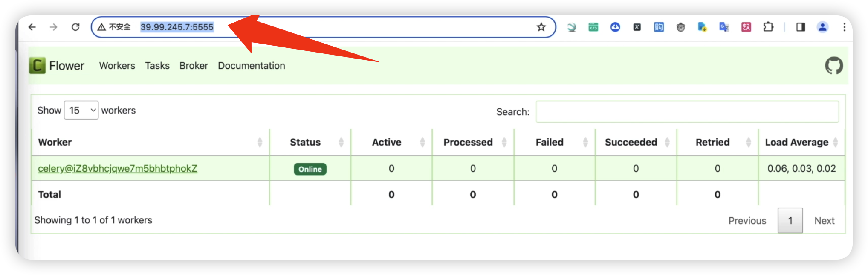Open the Tasks page
This screenshot has width=868, height=275.
pyautogui.click(x=157, y=66)
